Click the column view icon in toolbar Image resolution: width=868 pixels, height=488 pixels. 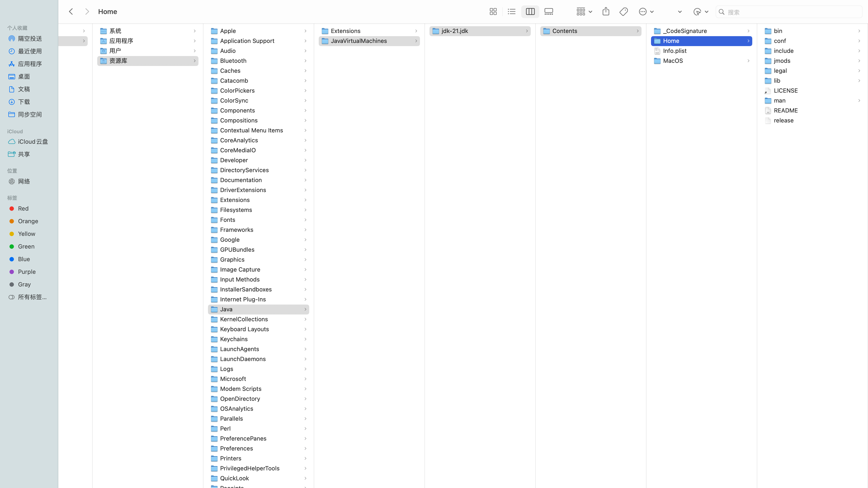[531, 11]
